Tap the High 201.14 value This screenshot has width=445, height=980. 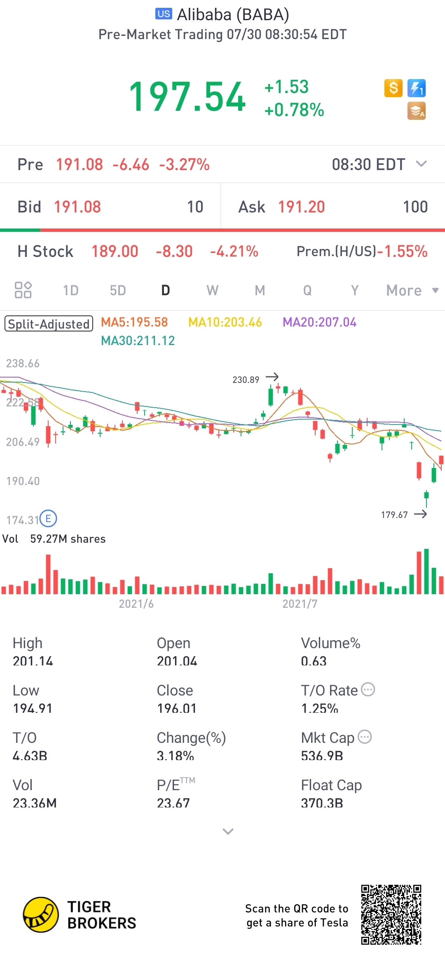pos(33,661)
